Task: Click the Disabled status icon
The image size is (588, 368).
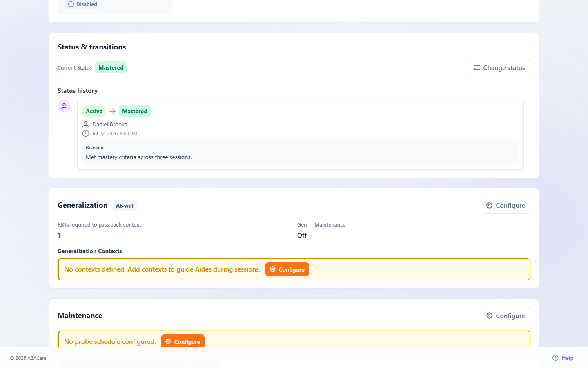Action: pos(71,4)
